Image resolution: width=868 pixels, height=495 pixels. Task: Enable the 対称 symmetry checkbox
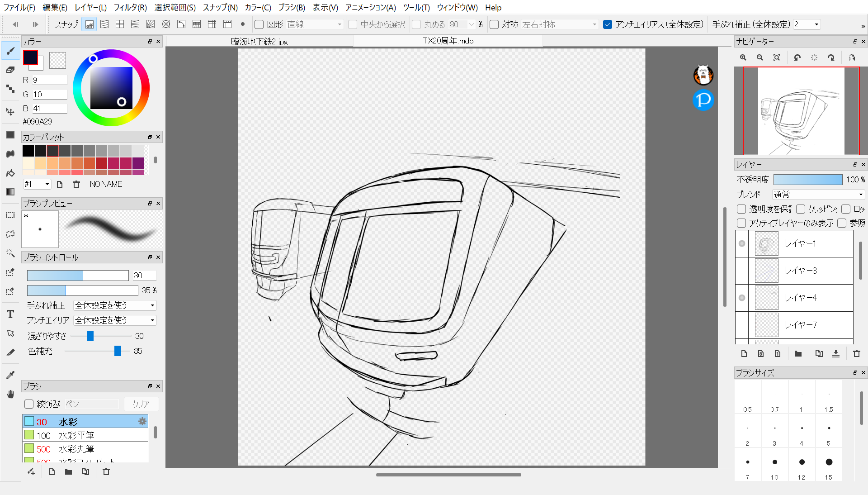[494, 24]
